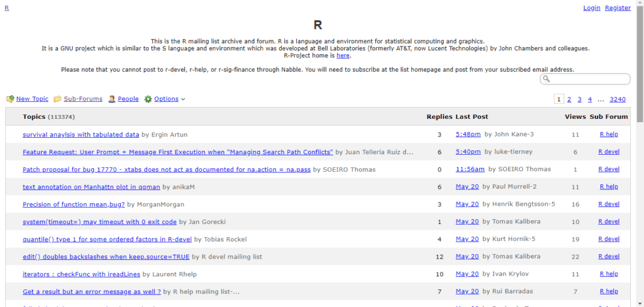Type in the forum search field
The width and height of the screenshot is (644, 307).
pyautogui.click(x=589, y=79)
